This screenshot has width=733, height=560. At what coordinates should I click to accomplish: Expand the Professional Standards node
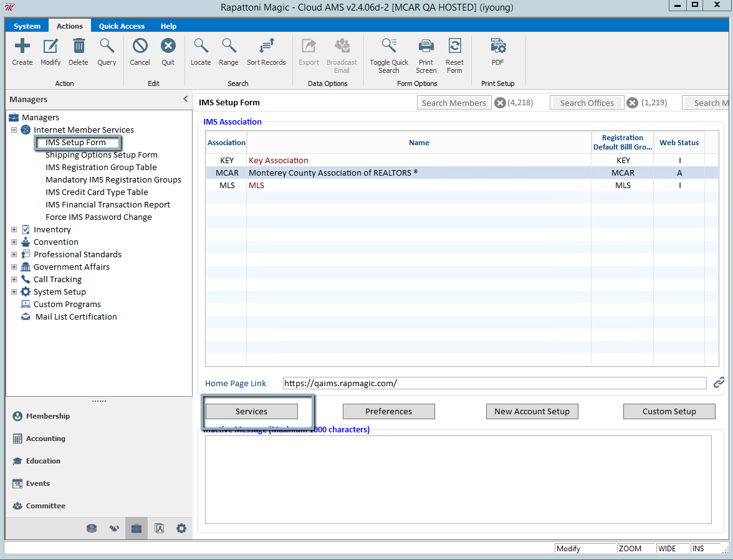pyautogui.click(x=14, y=255)
